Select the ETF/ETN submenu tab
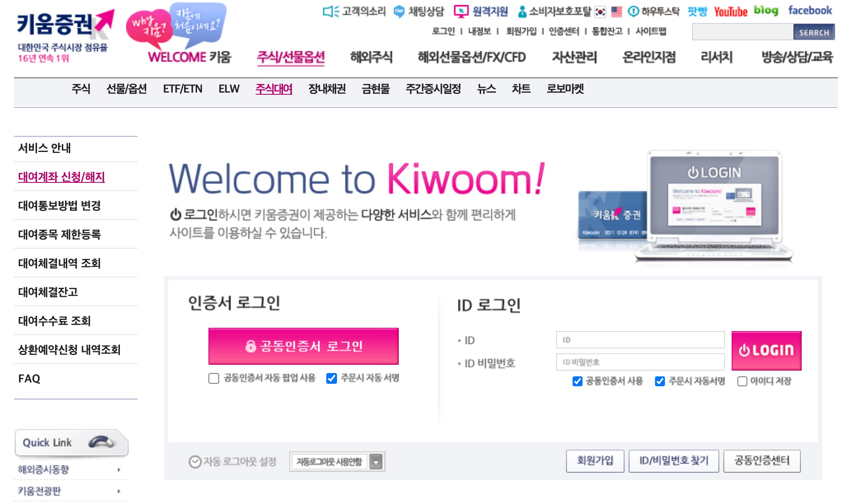This screenshot has height=504, width=847. pyautogui.click(x=183, y=89)
